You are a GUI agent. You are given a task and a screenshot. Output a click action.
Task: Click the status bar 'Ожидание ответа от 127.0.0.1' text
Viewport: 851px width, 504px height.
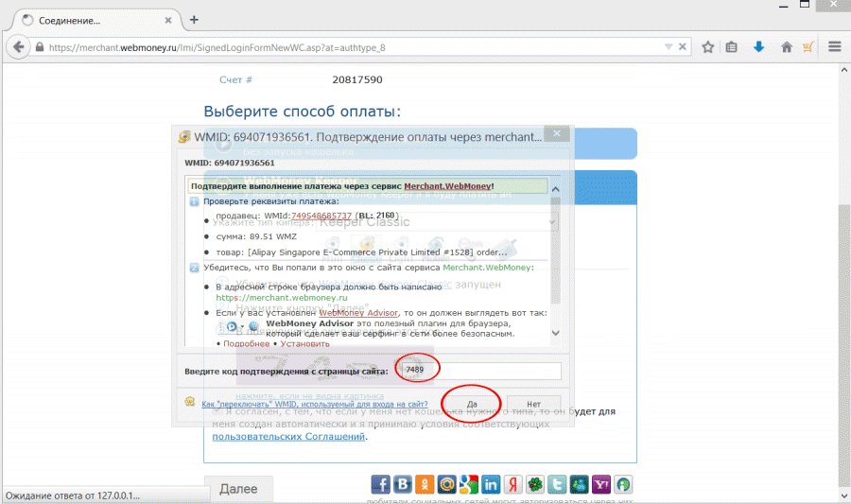click(72, 495)
